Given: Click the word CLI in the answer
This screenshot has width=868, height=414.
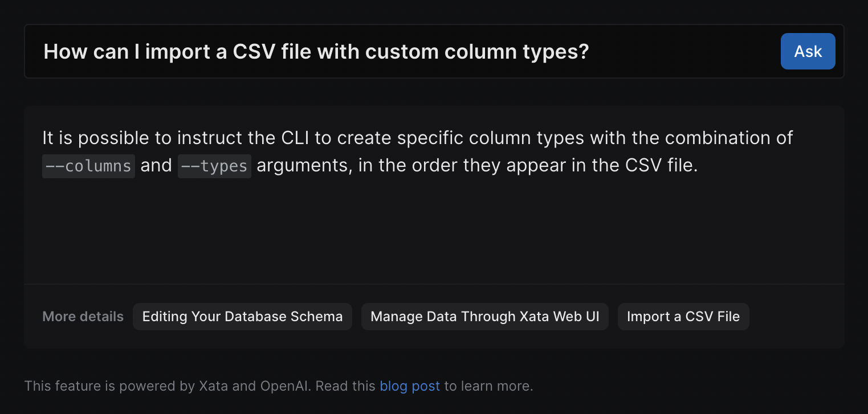Looking at the screenshot, I should [x=296, y=138].
